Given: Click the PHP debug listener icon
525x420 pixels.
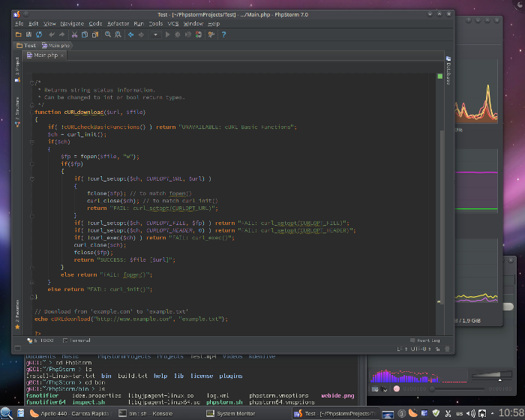Looking at the screenshot, I should [x=199, y=34].
